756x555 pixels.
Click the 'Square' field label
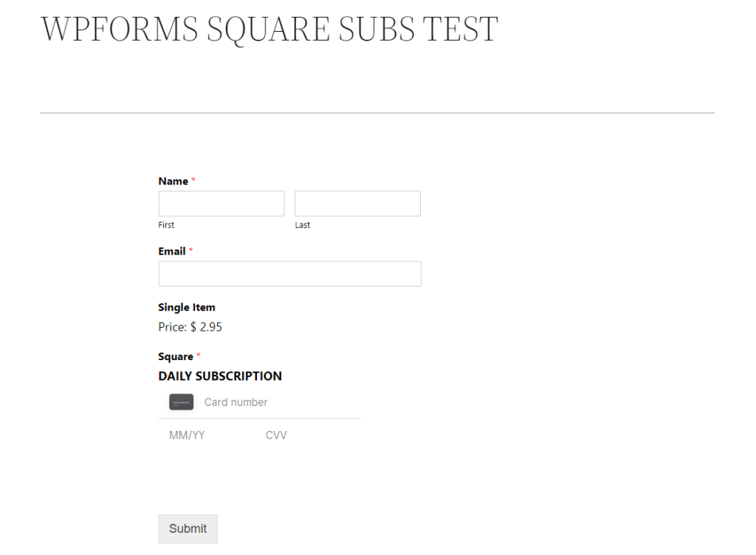coord(176,356)
